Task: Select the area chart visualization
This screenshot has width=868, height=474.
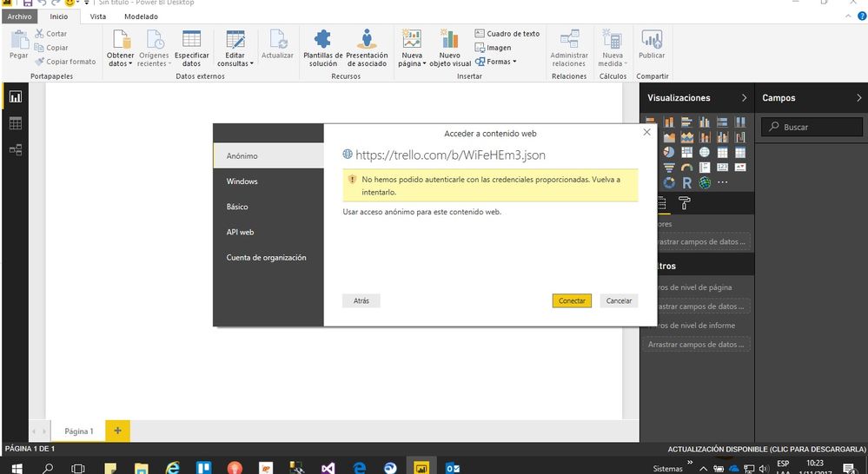Action: pos(669,136)
